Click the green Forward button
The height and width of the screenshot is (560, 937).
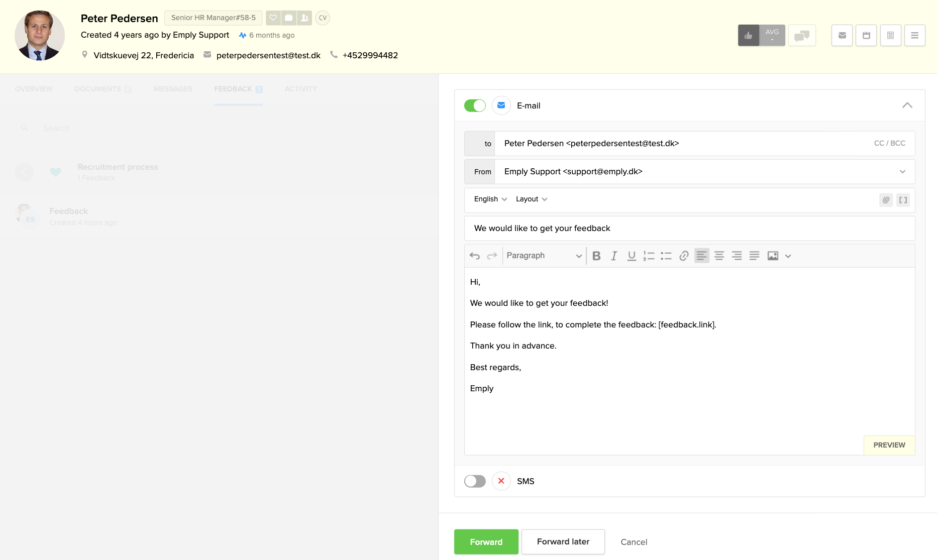click(x=486, y=542)
